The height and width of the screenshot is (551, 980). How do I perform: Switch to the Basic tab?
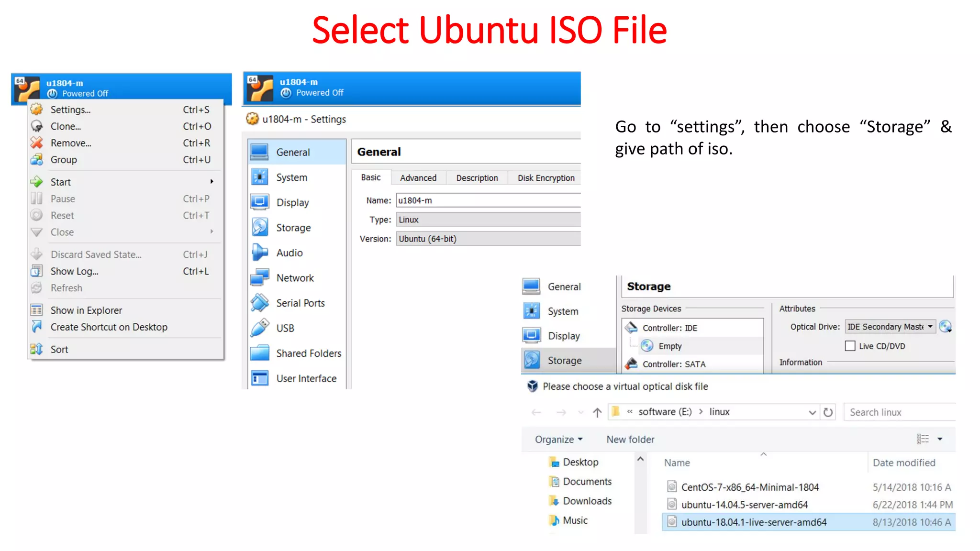(371, 177)
